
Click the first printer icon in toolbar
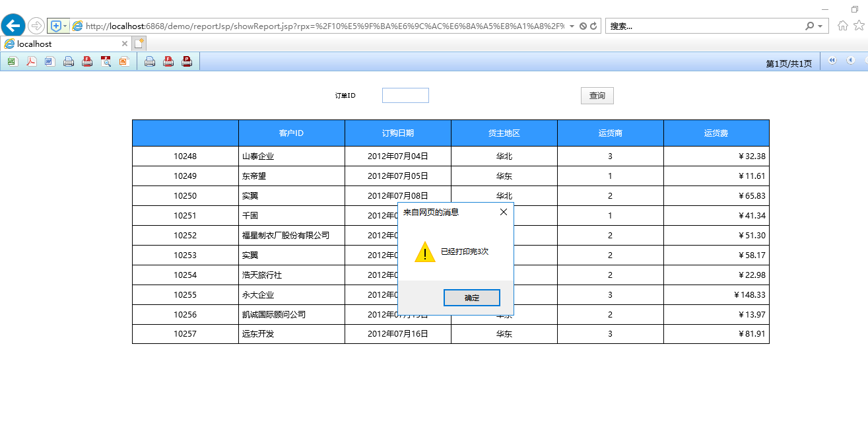(68, 61)
